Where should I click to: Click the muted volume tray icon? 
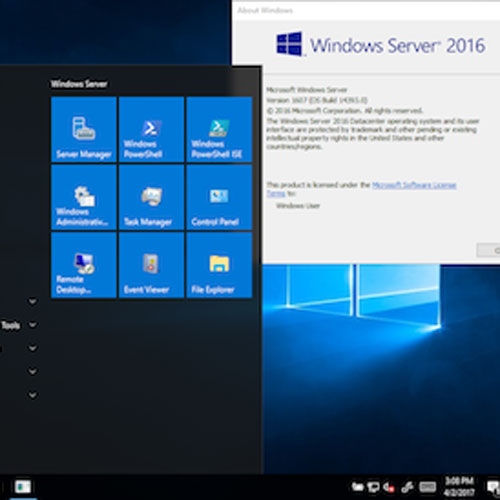click(389, 488)
